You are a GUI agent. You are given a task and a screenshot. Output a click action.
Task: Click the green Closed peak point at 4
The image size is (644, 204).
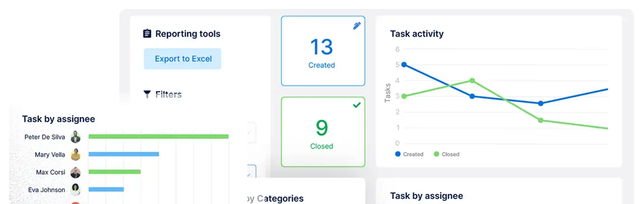472,81
